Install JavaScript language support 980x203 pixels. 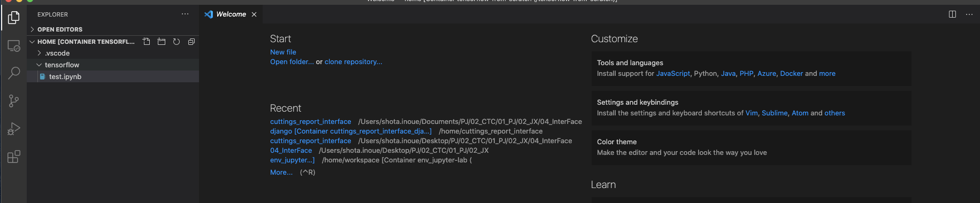pyautogui.click(x=673, y=74)
